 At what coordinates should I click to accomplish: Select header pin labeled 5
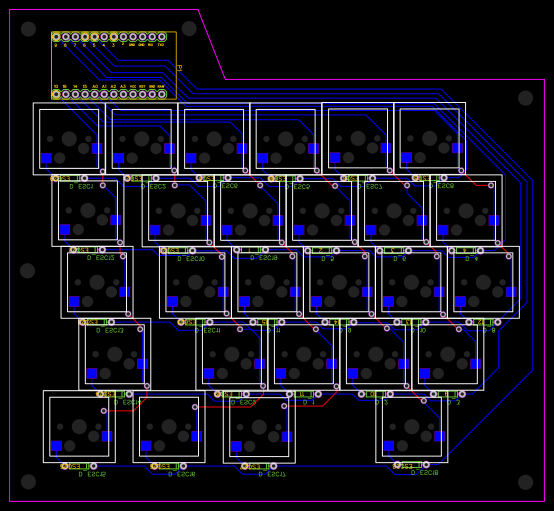(x=94, y=37)
